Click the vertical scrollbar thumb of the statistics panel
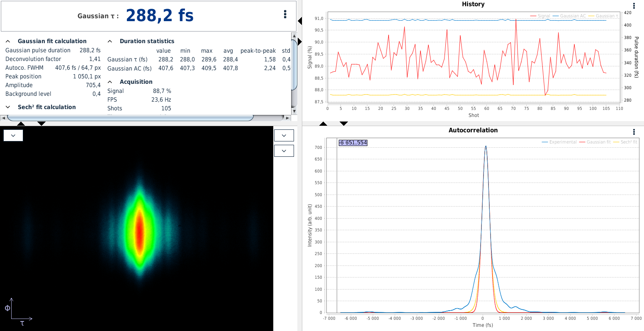This screenshot has width=644, height=331. [294, 65]
